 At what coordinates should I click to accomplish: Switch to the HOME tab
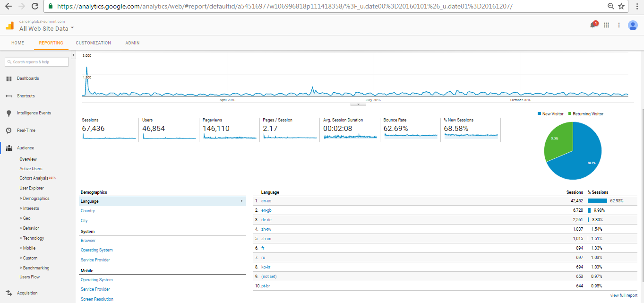coord(17,43)
